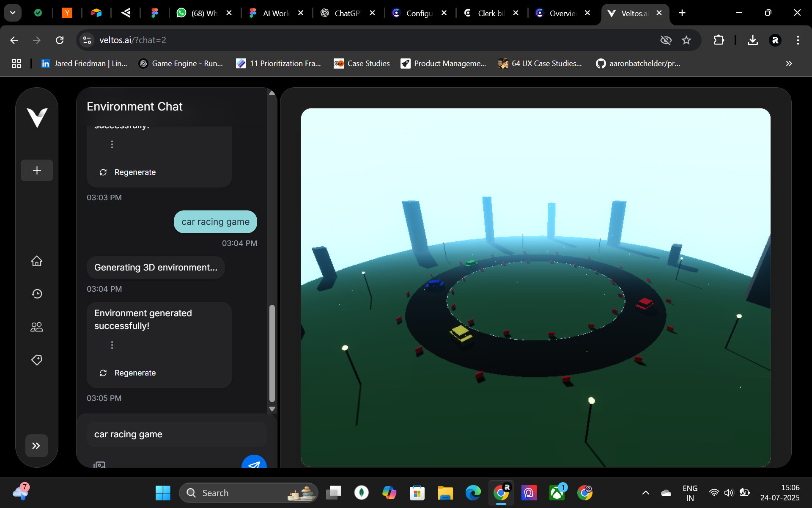Open a new browser tab
Screen dimensions: 812x508
(682, 13)
